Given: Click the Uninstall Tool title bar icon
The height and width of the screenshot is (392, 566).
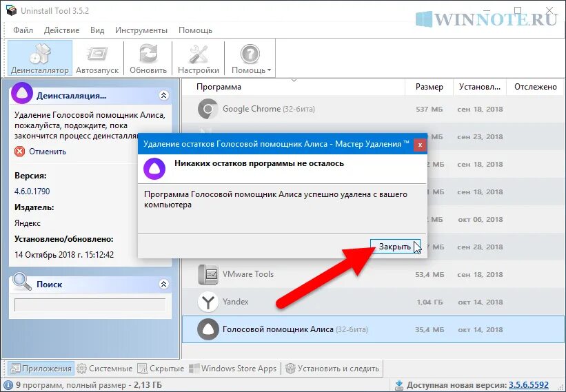Looking at the screenshot, I should point(11,10).
